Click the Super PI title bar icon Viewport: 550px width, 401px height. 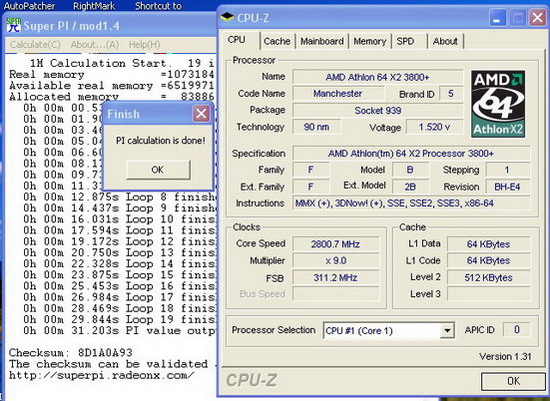click(13, 25)
